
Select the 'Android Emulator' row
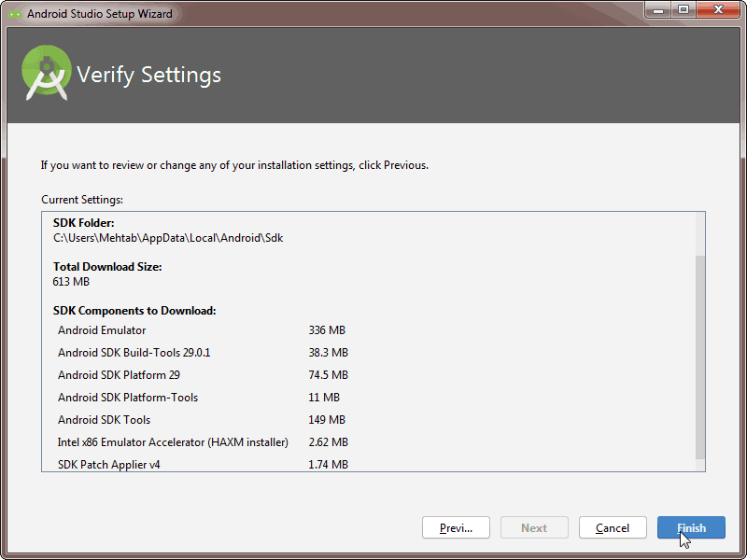coord(203,330)
